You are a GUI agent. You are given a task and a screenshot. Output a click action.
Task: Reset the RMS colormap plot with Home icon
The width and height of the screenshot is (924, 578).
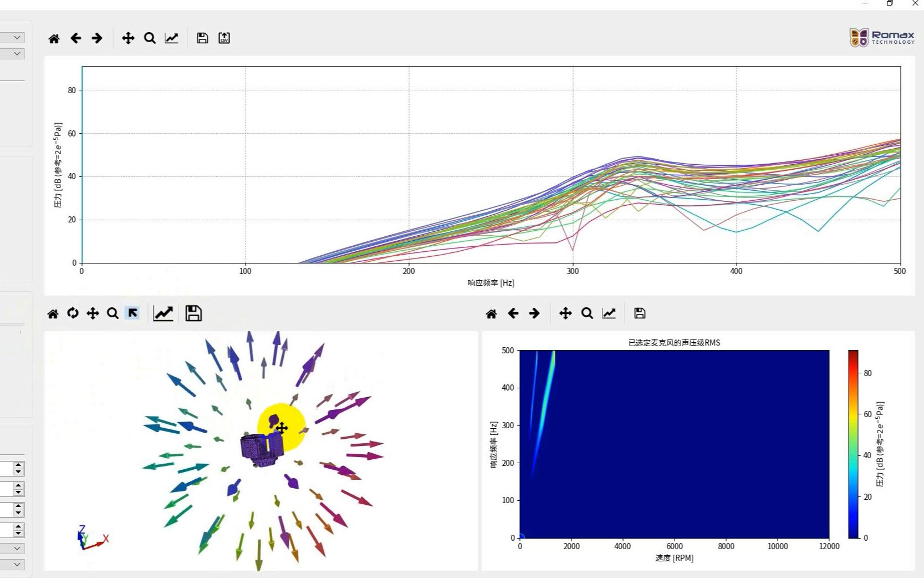point(491,314)
